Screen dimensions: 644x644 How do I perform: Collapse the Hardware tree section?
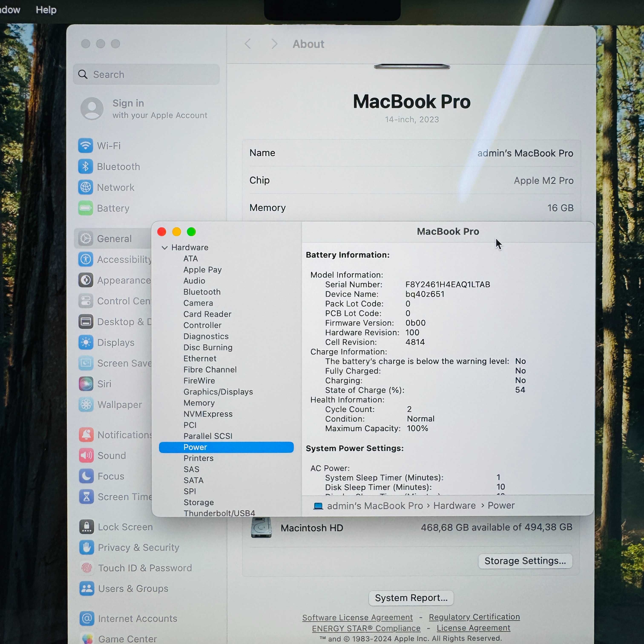tap(165, 248)
